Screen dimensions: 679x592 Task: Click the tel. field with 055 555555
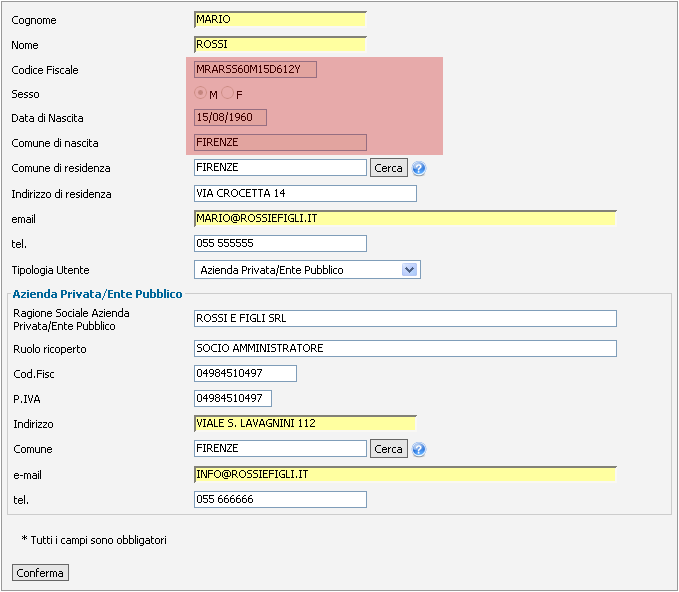(x=280, y=243)
